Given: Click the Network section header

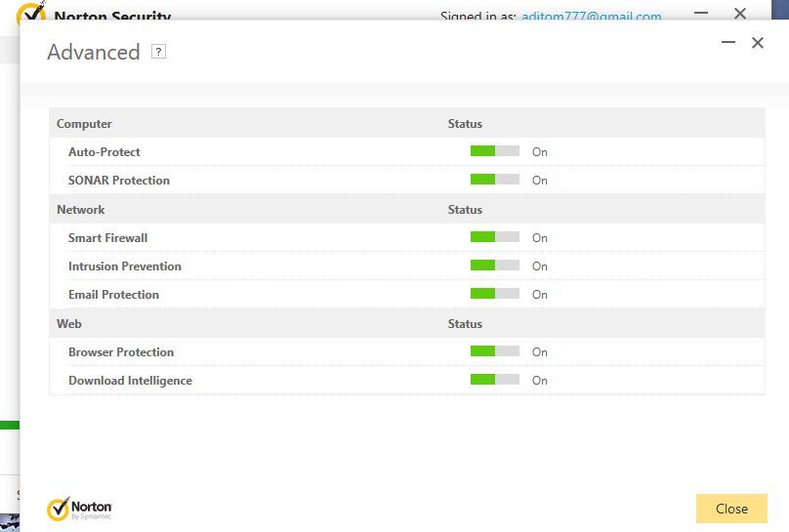Looking at the screenshot, I should pos(80,210).
